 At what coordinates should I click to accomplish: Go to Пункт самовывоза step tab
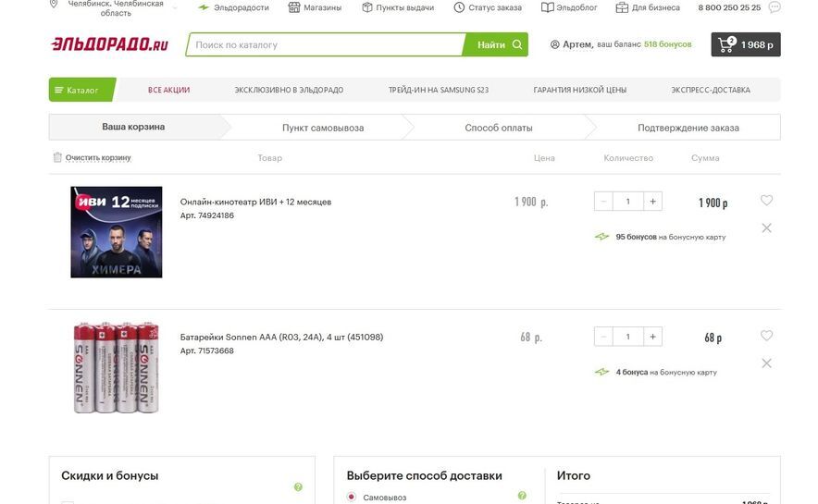coord(323,128)
